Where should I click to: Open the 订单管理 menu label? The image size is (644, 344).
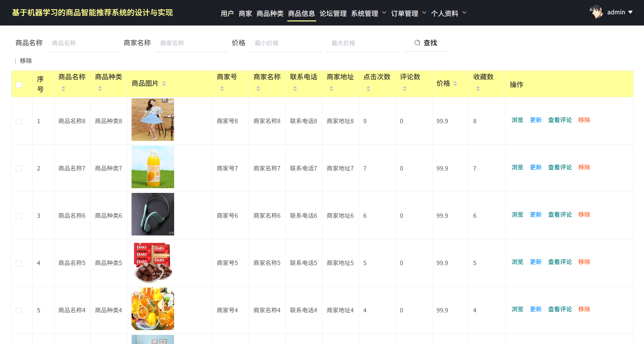(404, 14)
